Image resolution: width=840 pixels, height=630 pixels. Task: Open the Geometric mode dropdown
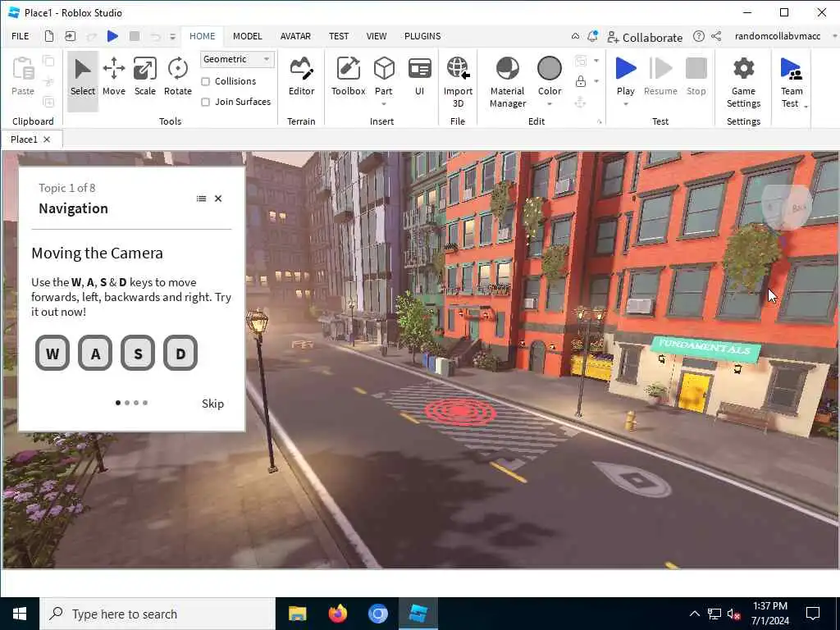click(x=237, y=59)
